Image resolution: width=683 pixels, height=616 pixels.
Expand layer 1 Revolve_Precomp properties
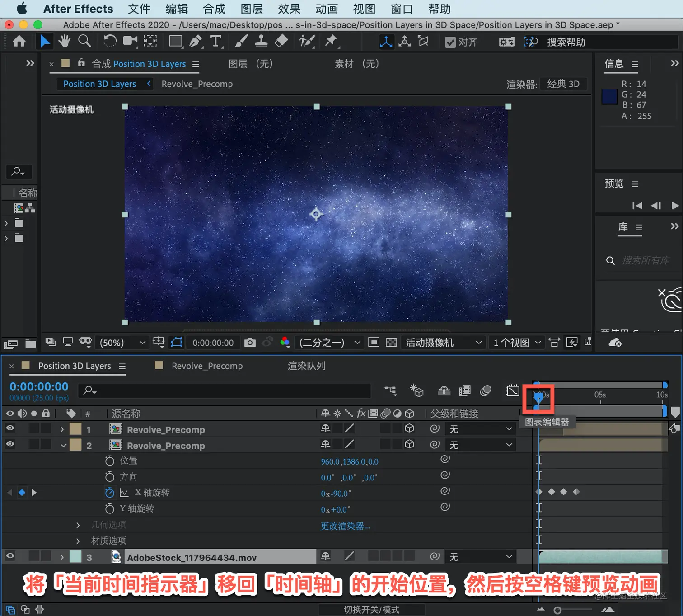(62, 429)
